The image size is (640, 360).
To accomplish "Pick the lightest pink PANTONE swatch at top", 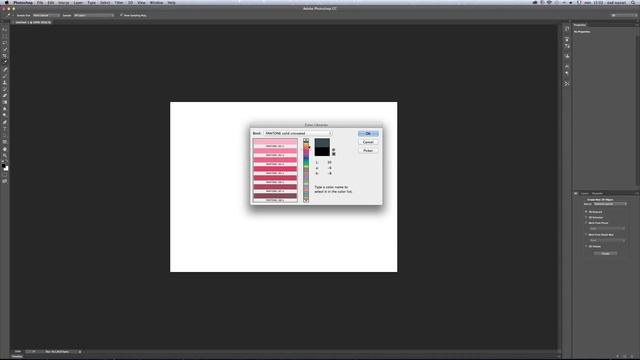I will point(275,142).
